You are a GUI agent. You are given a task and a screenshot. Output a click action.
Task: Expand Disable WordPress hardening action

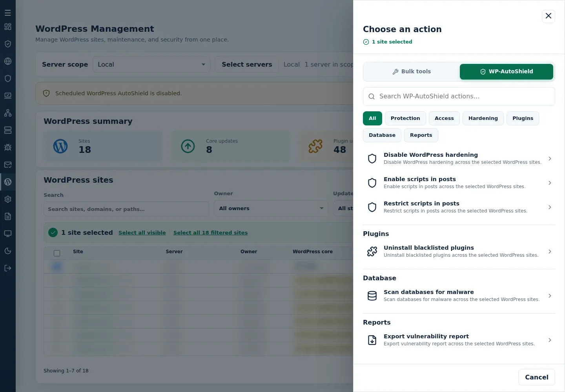459,158
